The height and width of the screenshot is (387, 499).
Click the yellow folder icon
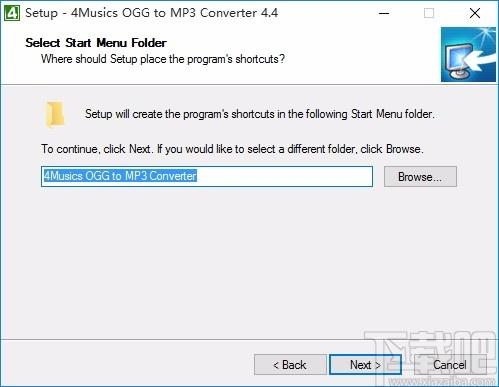(x=54, y=114)
